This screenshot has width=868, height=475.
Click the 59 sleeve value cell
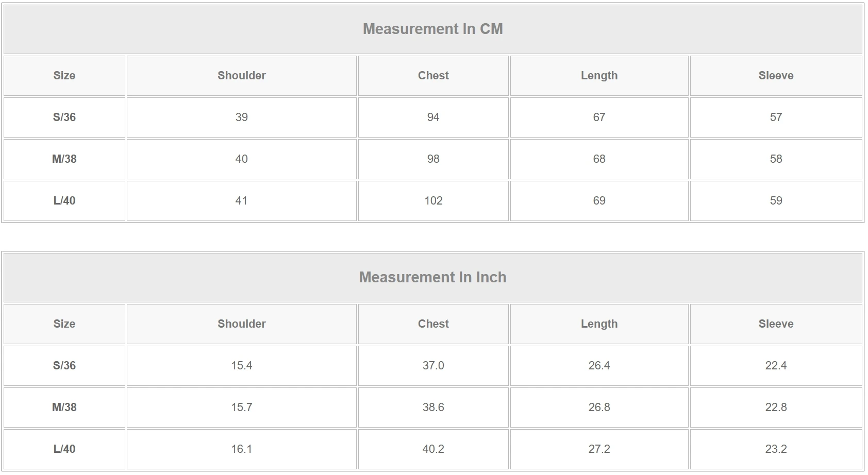[x=776, y=201]
